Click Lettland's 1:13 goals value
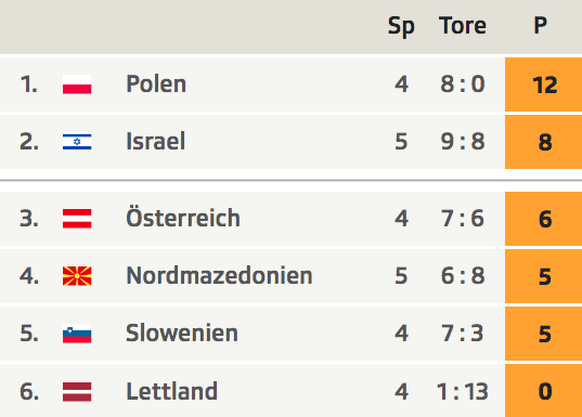582x417 pixels. 462,392
